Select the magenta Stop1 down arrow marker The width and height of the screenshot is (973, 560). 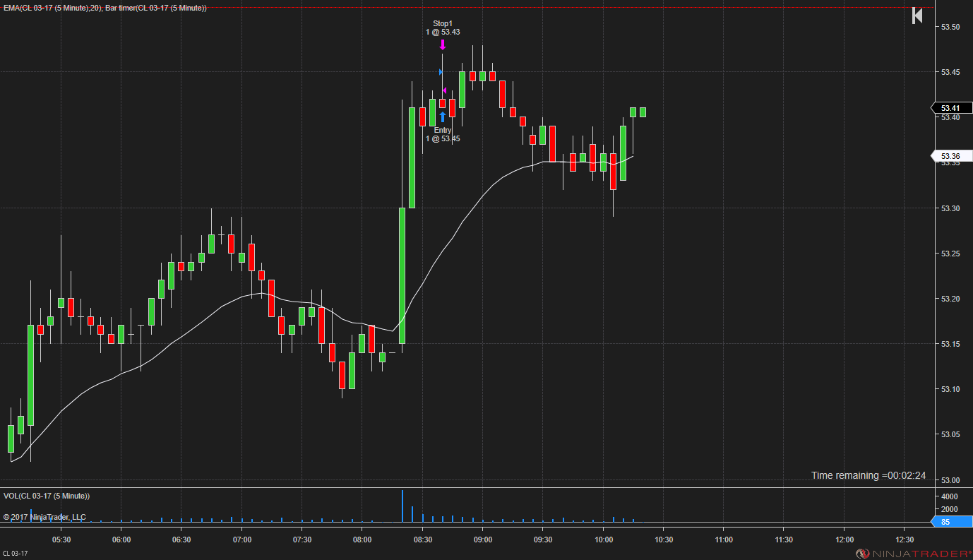(443, 44)
